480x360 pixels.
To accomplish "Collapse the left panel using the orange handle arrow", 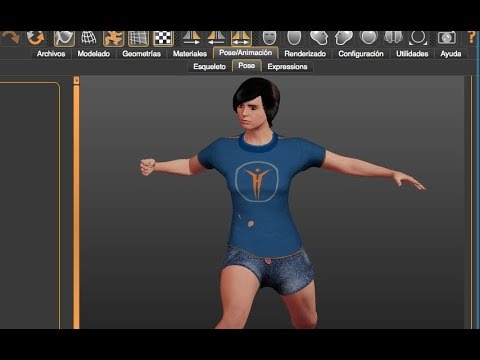I will [x=77, y=80].
